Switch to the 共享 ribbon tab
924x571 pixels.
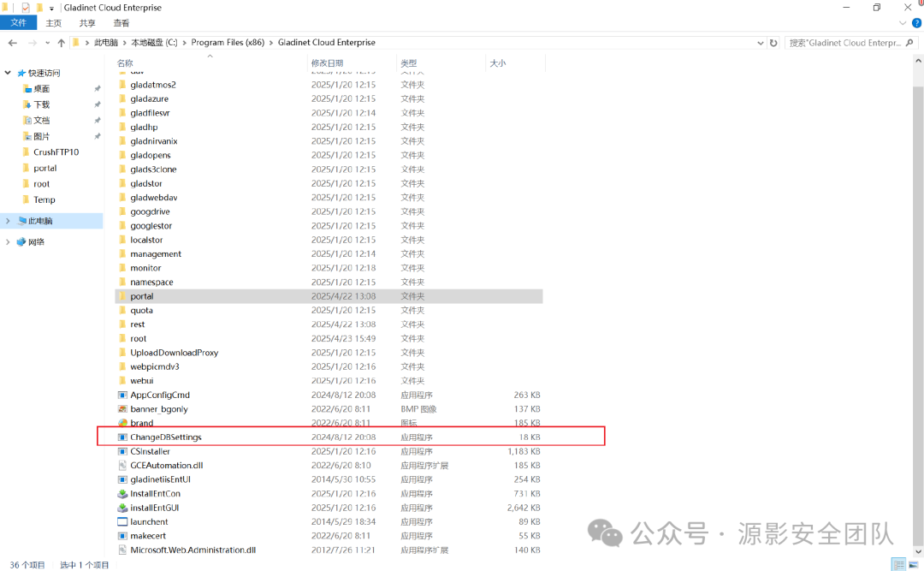coord(87,23)
